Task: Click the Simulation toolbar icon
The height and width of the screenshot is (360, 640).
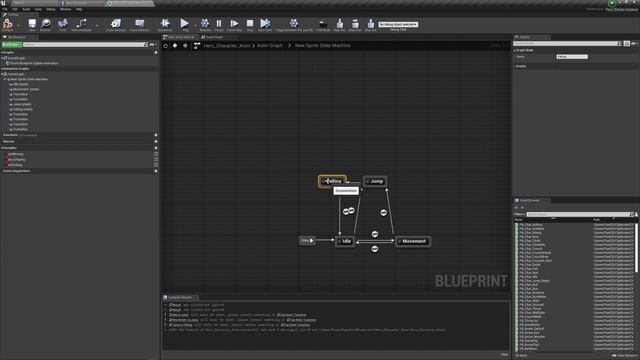Action: (x=165, y=24)
